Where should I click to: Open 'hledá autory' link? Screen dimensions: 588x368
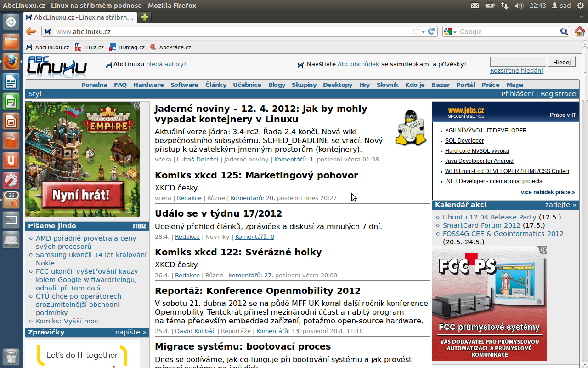[165, 64]
